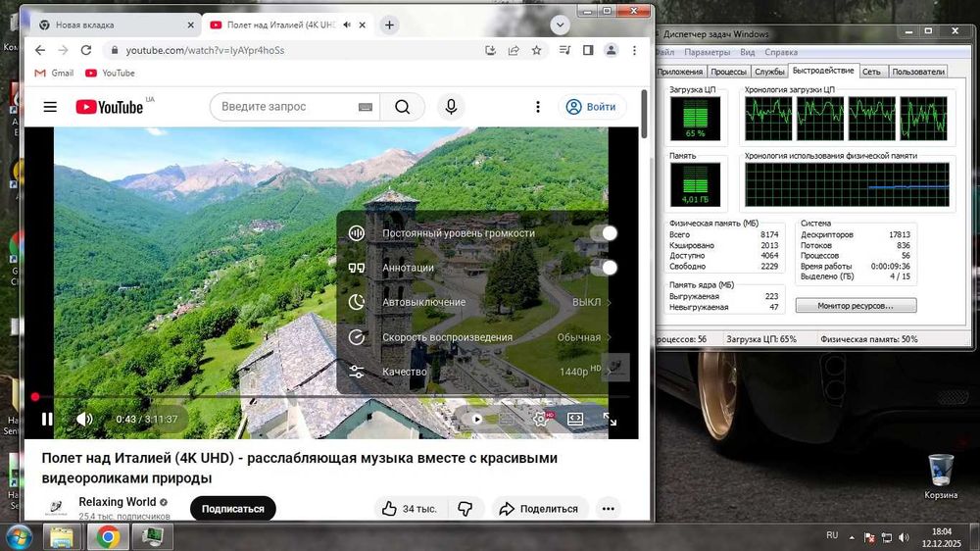Install the app via the address bar icon
The width and height of the screenshot is (980, 551).
(x=491, y=50)
